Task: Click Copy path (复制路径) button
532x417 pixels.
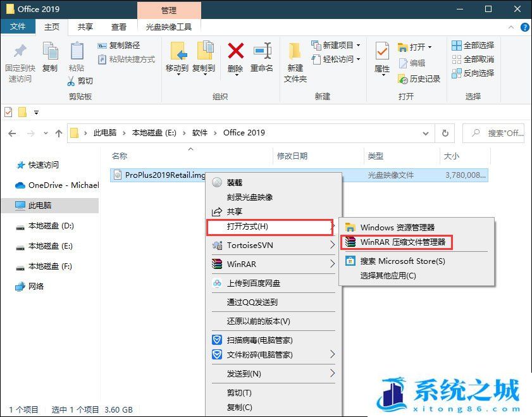Action: [x=119, y=45]
